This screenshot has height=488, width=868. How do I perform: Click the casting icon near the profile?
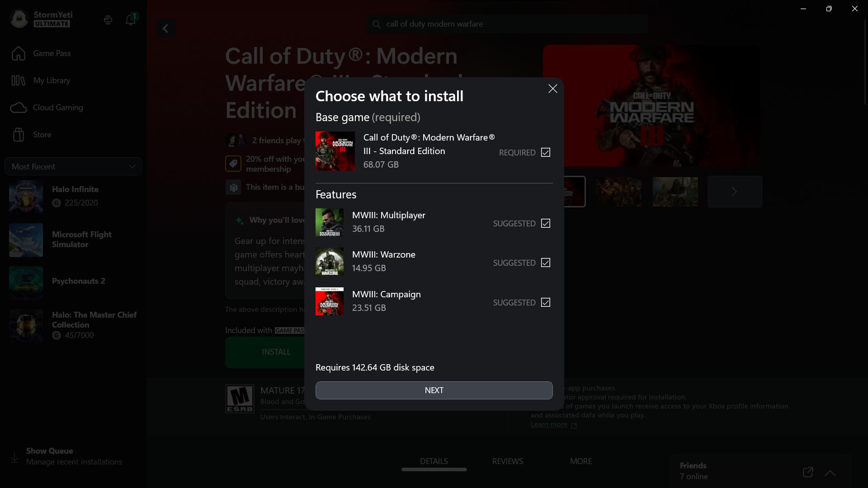[108, 20]
